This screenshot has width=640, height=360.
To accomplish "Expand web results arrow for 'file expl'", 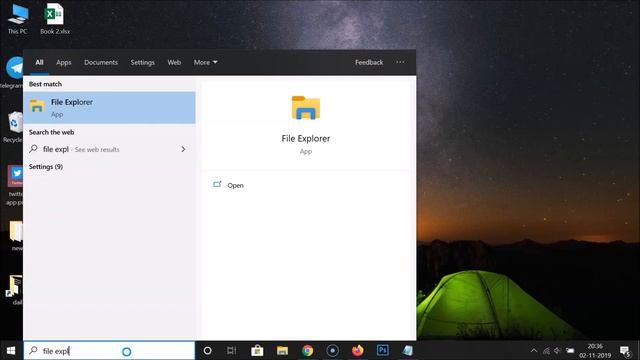I will [x=183, y=149].
